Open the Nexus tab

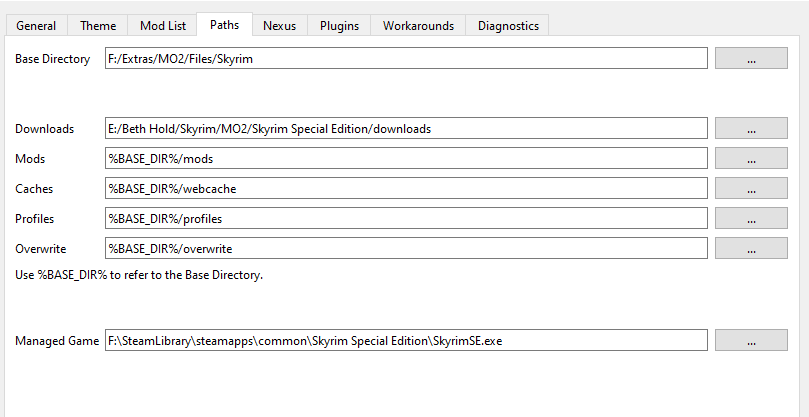280,26
